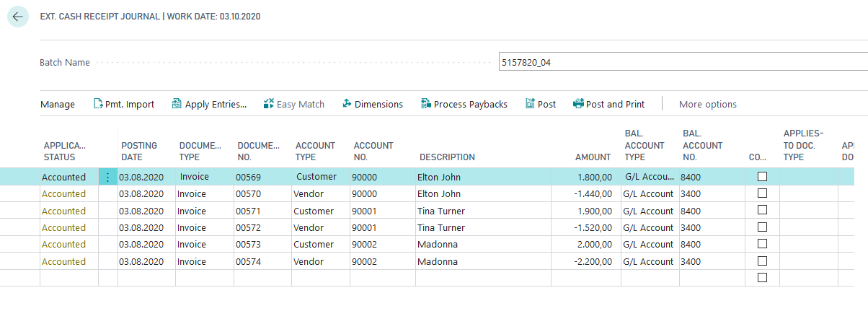Click account number 90002 on row 00573
This screenshot has width=868, height=319.
(x=366, y=244)
